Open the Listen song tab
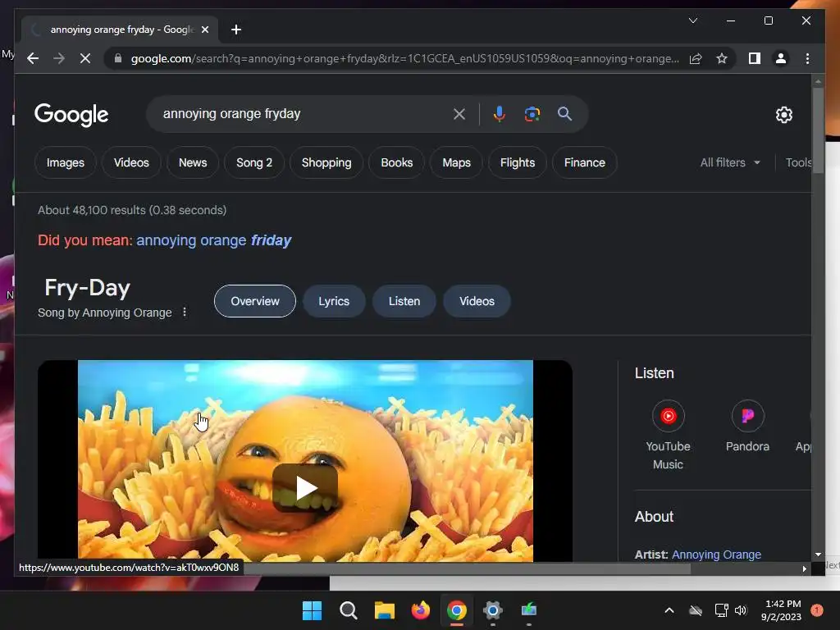Screen dimensions: 840x630 [404, 301]
